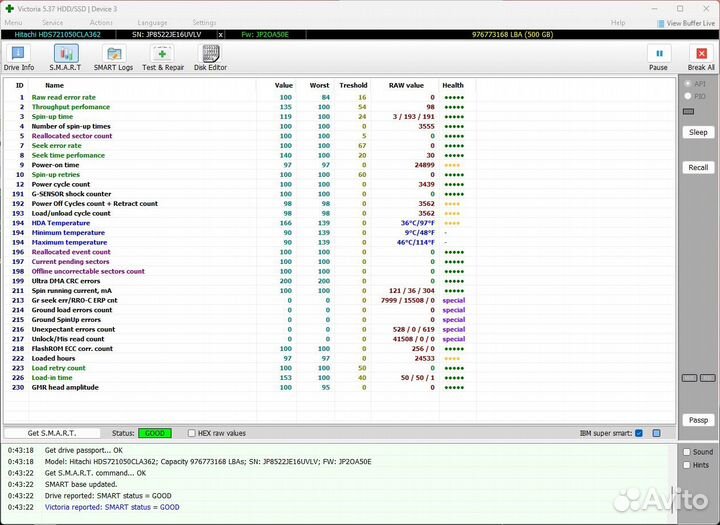Click the Get S.M.A.R.T. button

(x=53, y=433)
